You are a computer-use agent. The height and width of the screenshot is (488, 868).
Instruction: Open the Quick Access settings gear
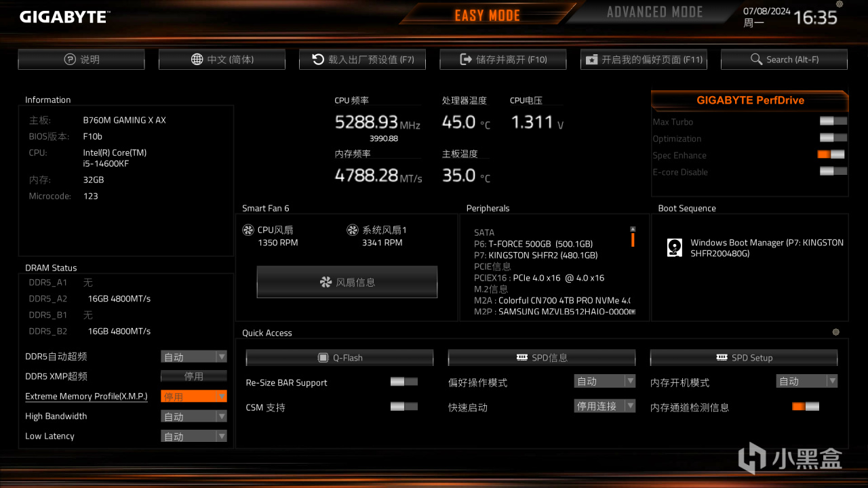[835, 332]
